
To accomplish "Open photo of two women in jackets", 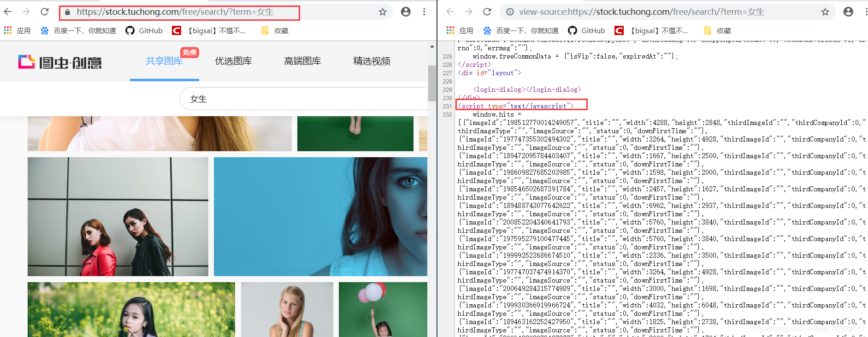I will click(118, 217).
